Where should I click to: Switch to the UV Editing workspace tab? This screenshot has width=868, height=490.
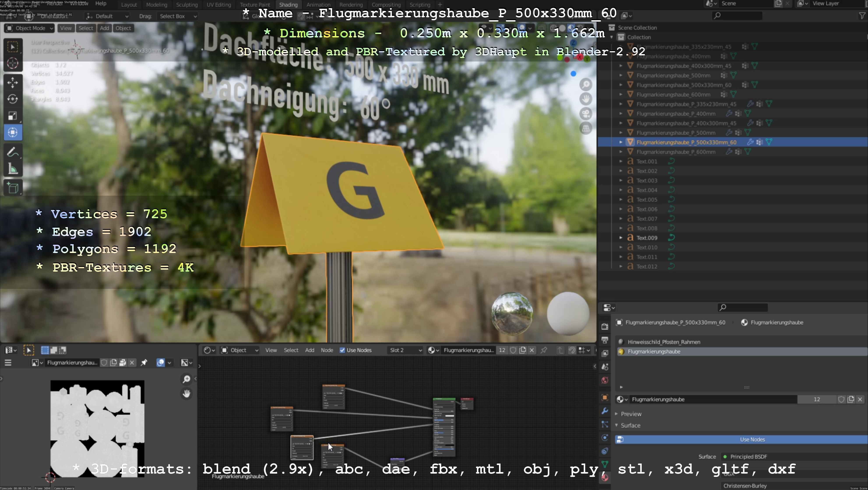point(219,5)
